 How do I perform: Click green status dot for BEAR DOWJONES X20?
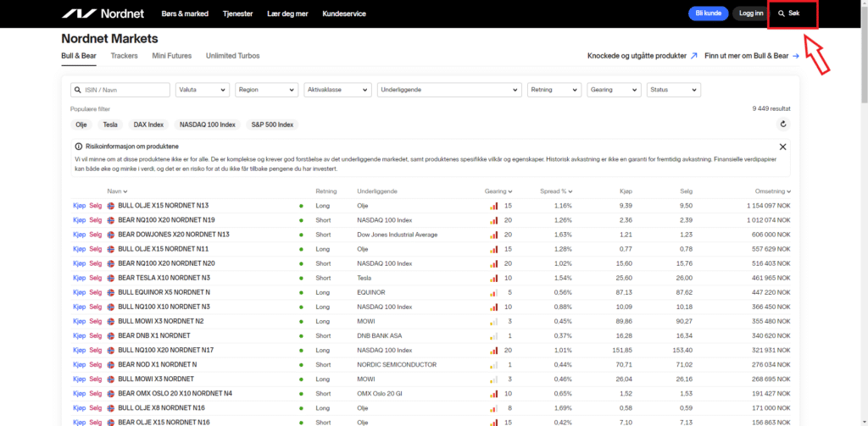tap(301, 235)
